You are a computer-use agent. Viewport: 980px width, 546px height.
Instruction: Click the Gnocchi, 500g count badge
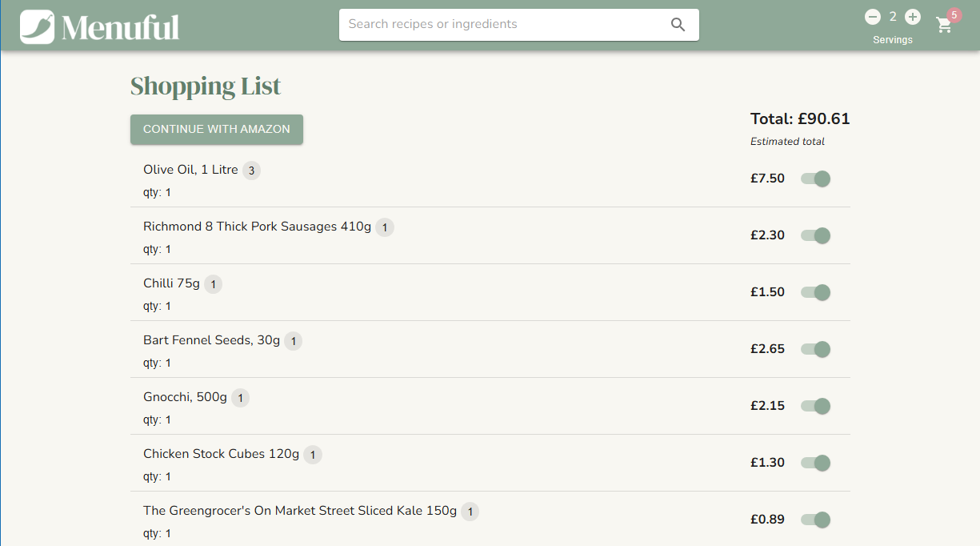pyautogui.click(x=240, y=398)
